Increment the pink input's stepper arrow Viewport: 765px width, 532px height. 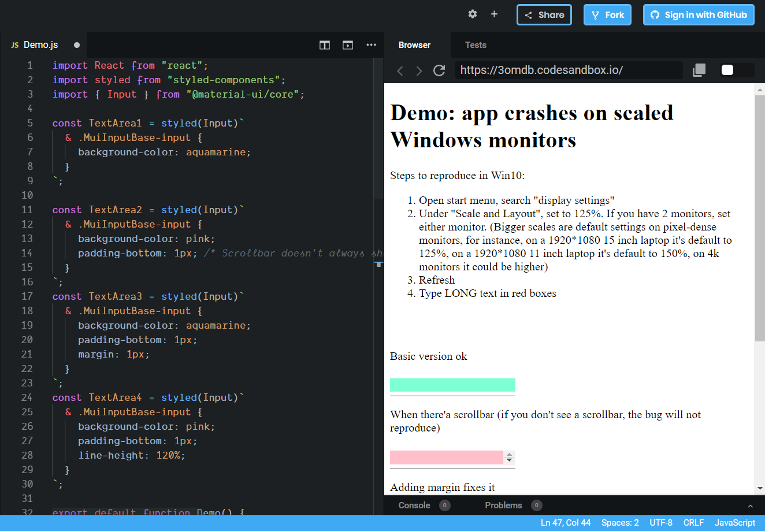pos(509,454)
